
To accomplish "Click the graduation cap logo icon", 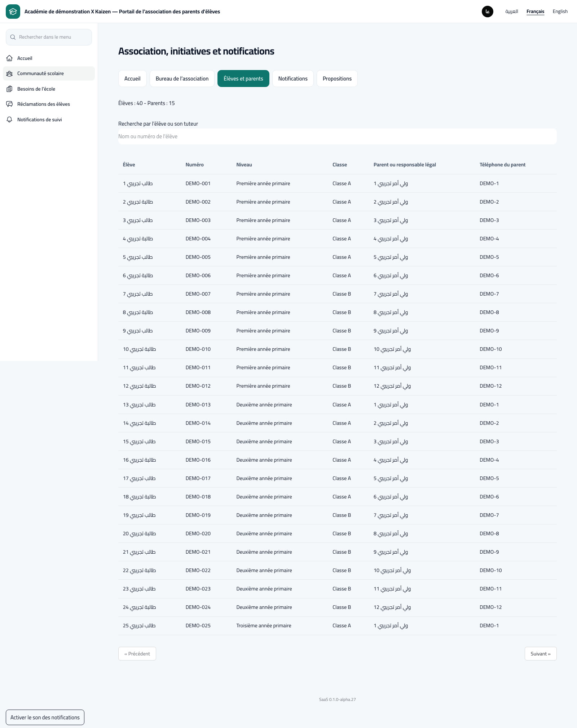I will pos(13,12).
